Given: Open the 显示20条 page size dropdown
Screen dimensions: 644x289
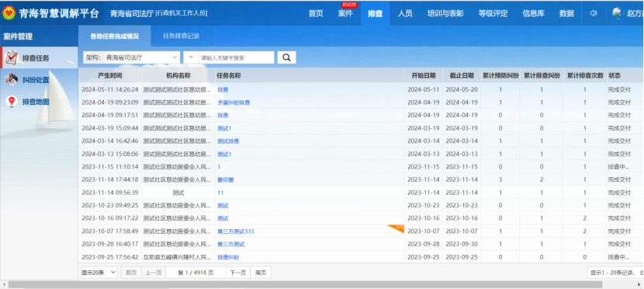Looking at the screenshot, I should pyautogui.click(x=99, y=272).
